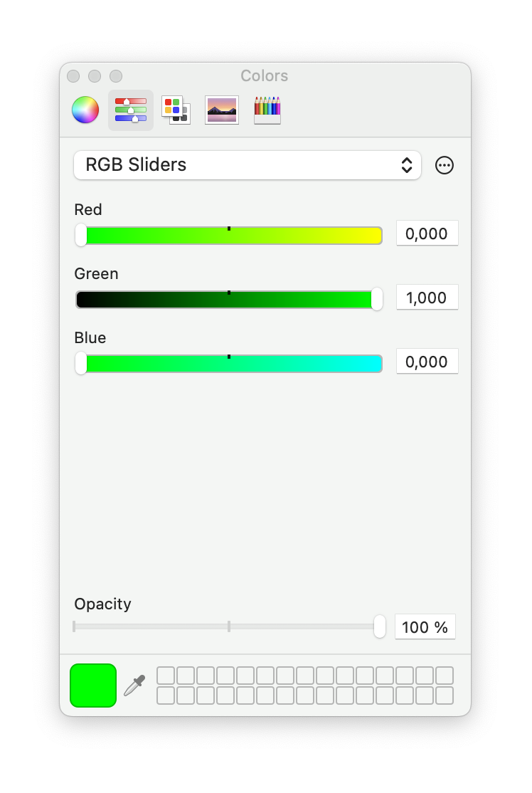
Task: Click the current green color swatch
Action: pyautogui.click(x=93, y=686)
